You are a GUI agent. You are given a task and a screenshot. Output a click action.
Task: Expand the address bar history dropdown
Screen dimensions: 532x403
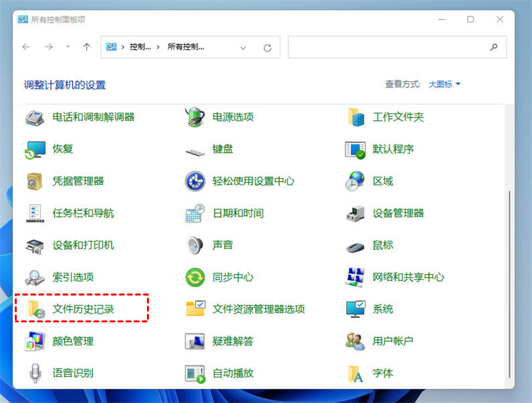(244, 48)
